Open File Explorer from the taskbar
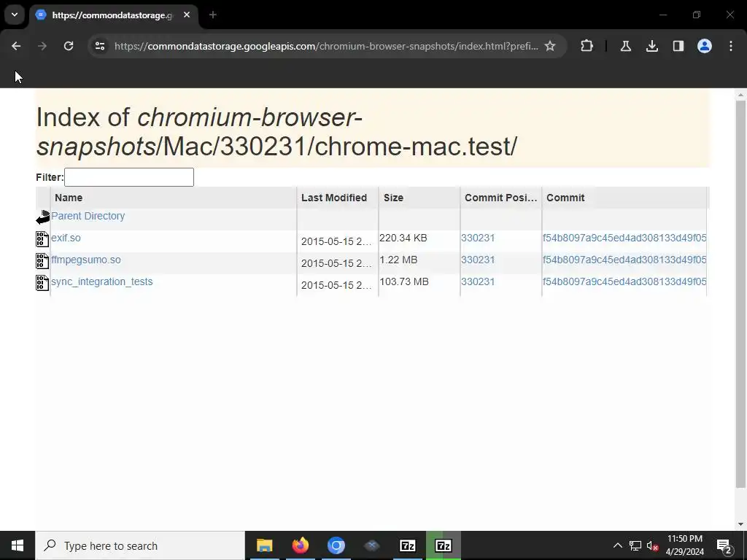Image resolution: width=747 pixels, height=560 pixels. point(264,545)
